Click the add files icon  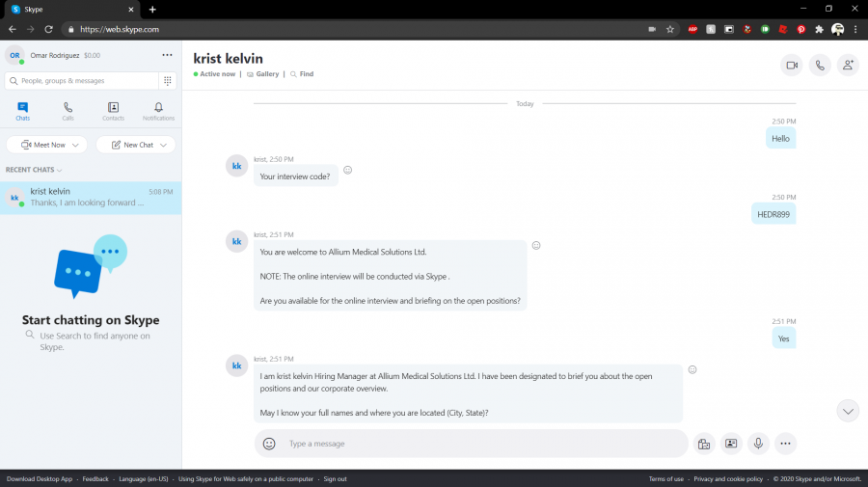[704, 444]
